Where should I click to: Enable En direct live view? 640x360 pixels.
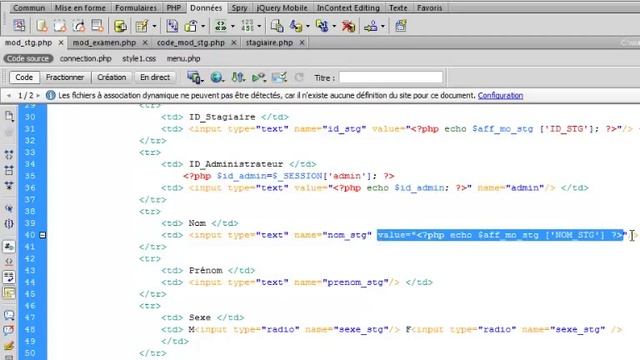click(155, 77)
